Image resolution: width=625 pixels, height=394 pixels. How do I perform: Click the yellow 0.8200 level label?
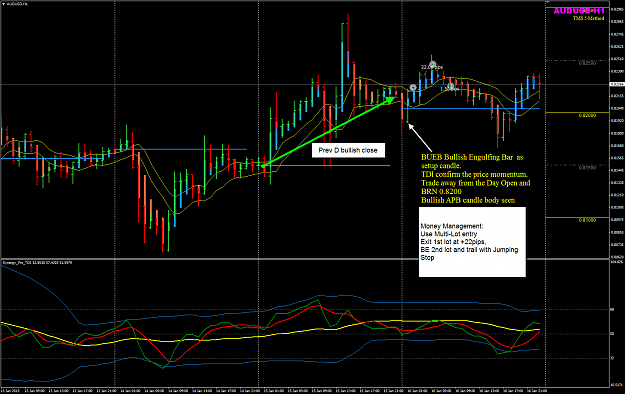click(588, 115)
